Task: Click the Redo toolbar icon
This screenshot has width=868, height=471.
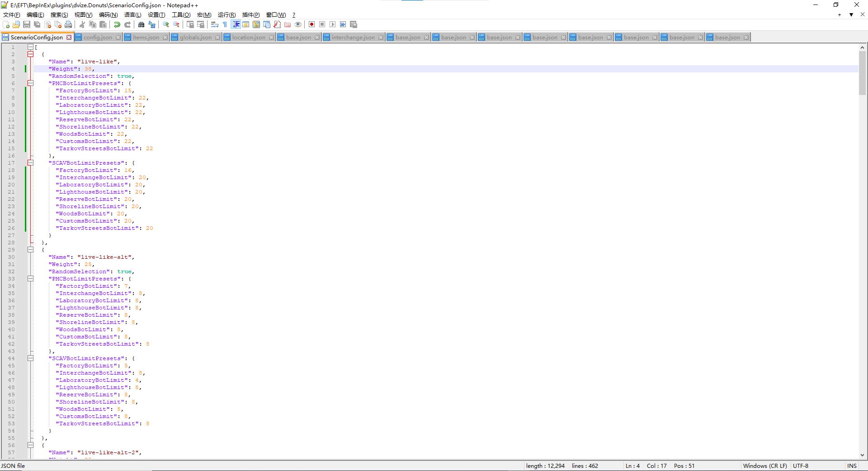Action: tap(127, 24)
